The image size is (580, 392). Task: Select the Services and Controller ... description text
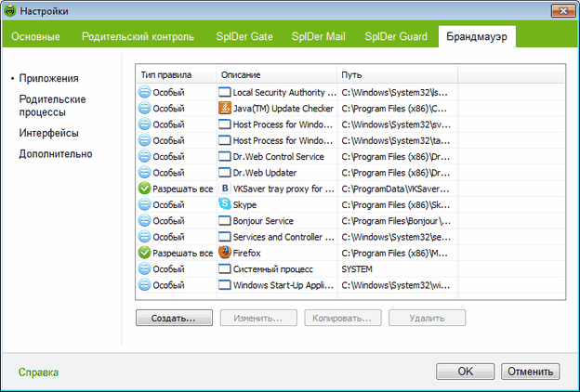(283, 237)
